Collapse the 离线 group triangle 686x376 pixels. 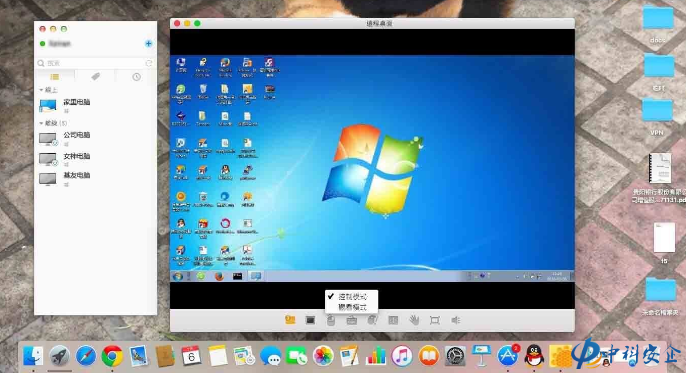pos(41,123)
